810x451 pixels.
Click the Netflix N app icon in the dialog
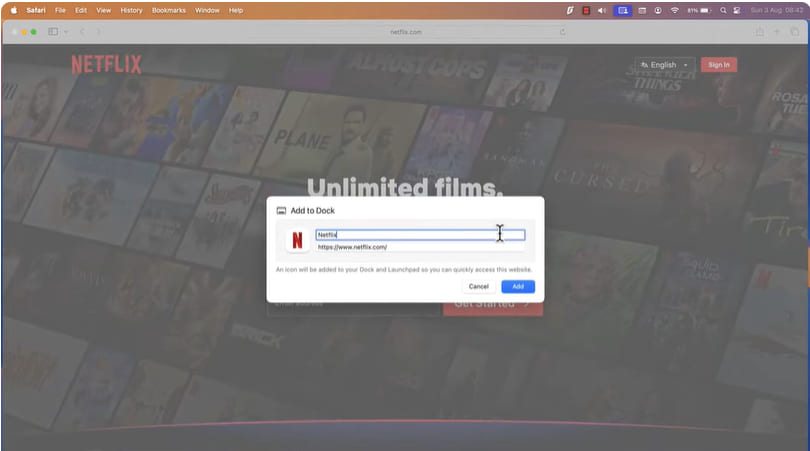(297, 240)
